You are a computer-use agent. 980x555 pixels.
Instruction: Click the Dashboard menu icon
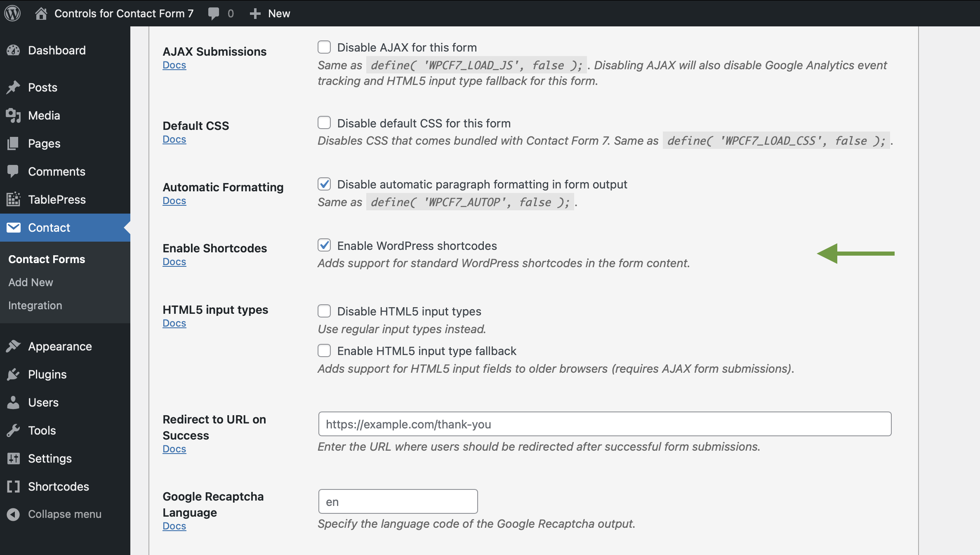tap(14, 50)
